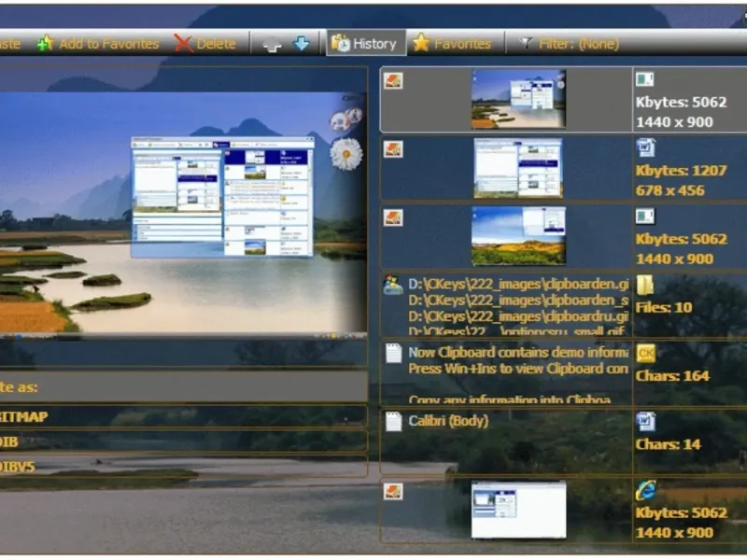747x560 pixels.
Task: Click the 'Kbytes: 1207' label
Action: point(681,171)
